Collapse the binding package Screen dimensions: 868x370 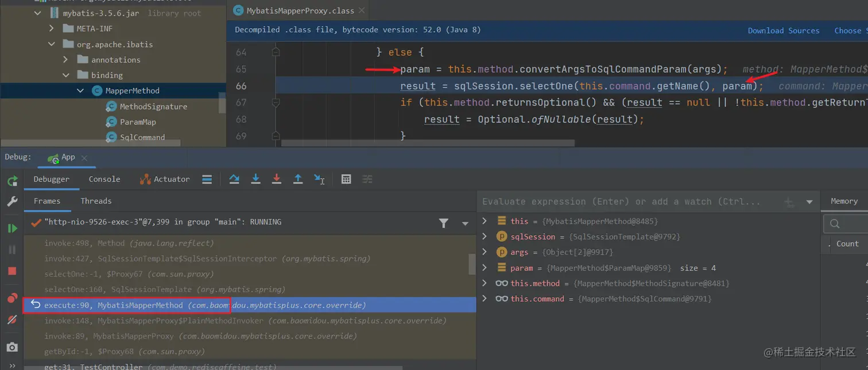tap(65, 75)
